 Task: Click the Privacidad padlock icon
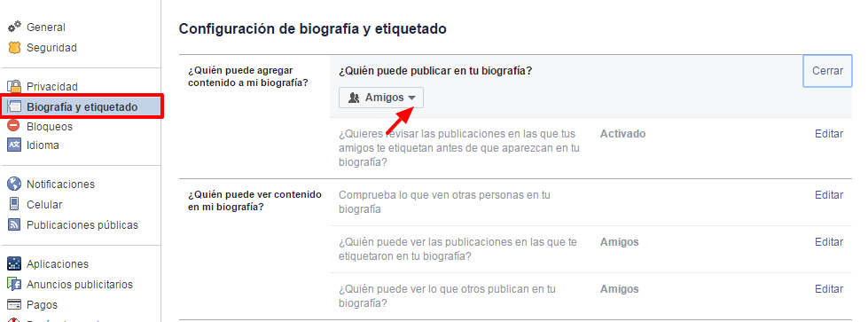coord(14,86)
